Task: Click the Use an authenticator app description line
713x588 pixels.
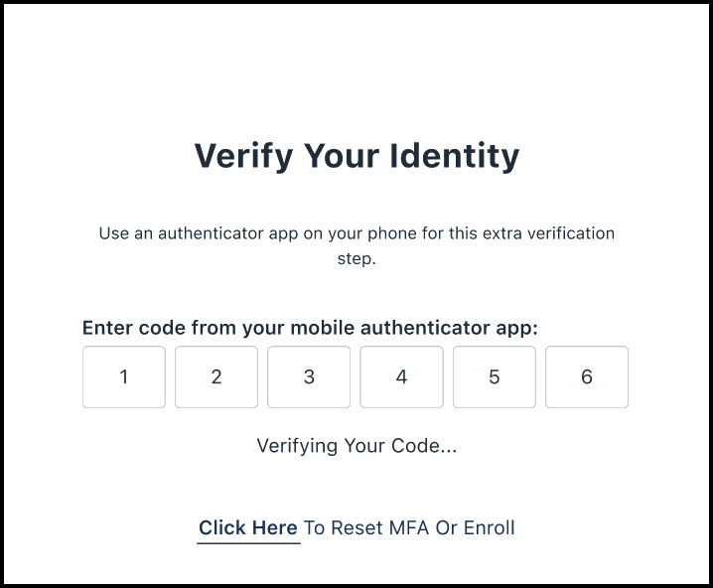Action: pyautogui.click(x=356, y=234)
